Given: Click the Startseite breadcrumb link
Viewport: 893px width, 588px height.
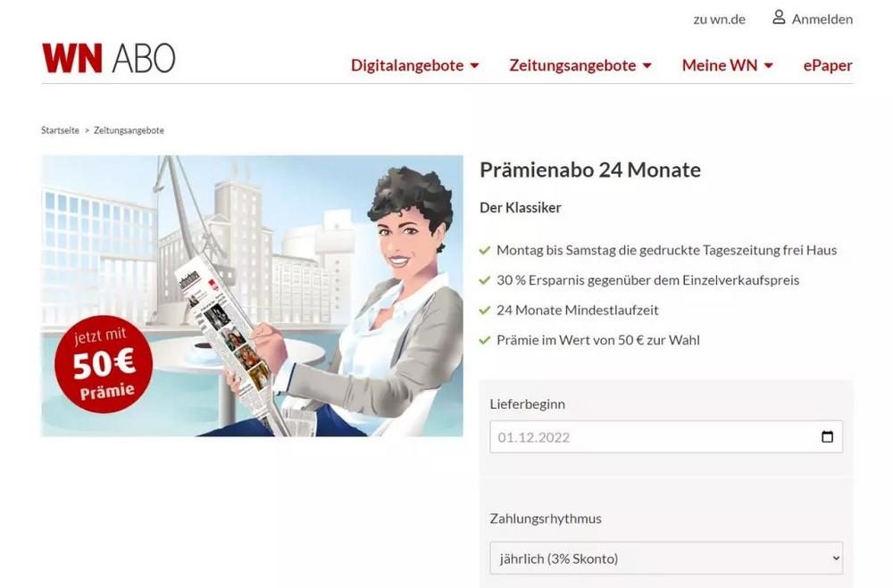Looking at the screenshot, I should click(x=60, y=130).
